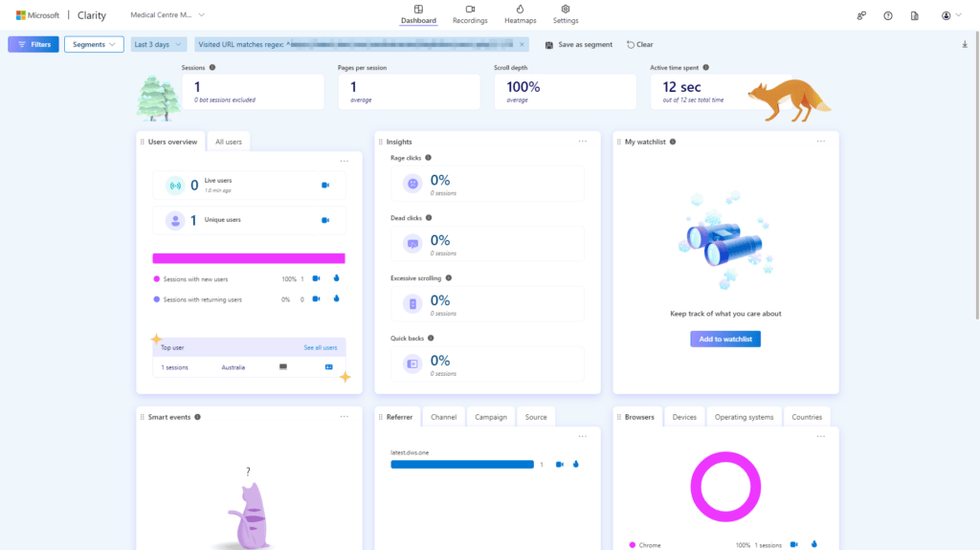Switch to the Operating systems tab

[744, 417]
